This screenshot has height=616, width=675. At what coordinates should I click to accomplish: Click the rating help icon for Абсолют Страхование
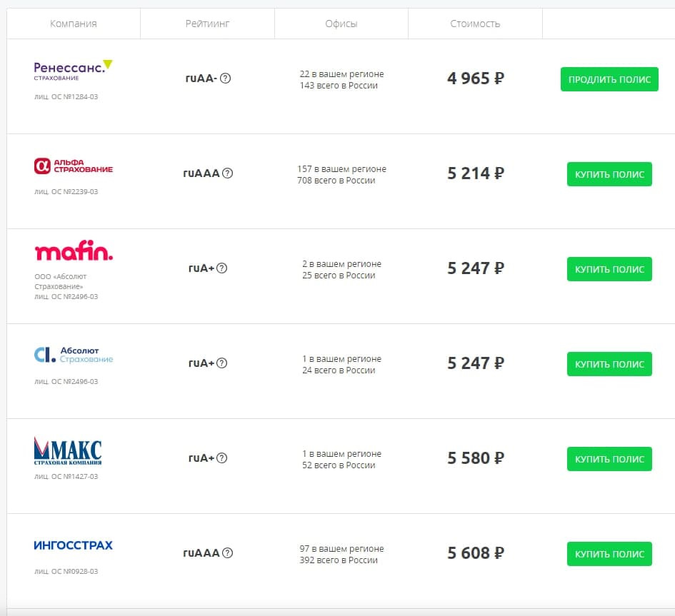222,363
